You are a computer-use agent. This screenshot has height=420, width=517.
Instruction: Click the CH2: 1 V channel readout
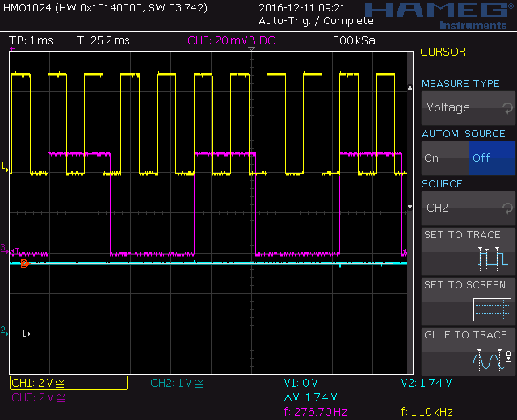coord(177,383)
